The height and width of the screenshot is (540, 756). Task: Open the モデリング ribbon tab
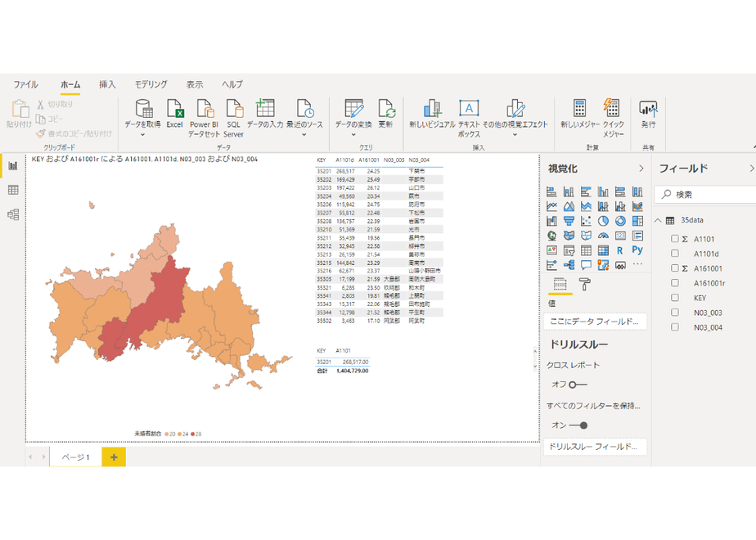tap(151, 84)
